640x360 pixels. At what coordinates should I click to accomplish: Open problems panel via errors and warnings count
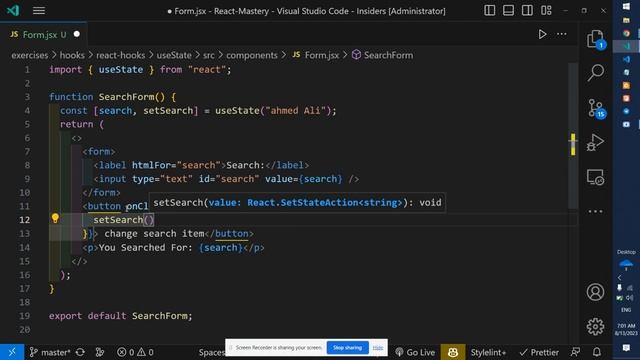point(135,352)
